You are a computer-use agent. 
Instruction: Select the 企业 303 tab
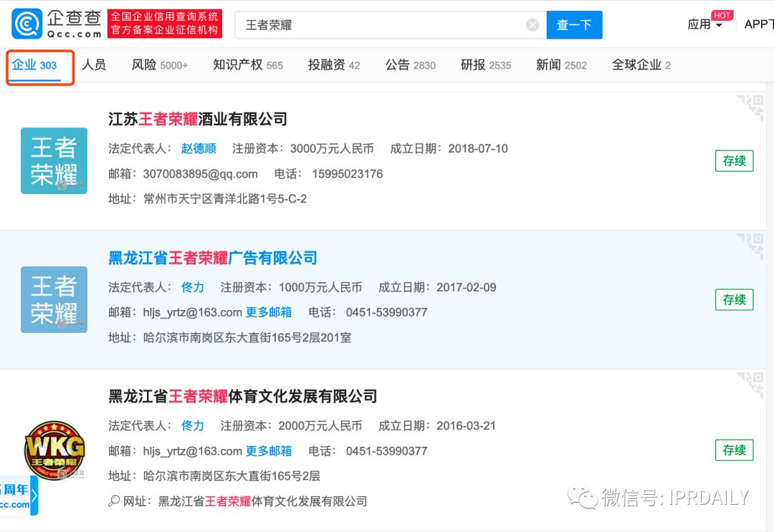point(34,65)
